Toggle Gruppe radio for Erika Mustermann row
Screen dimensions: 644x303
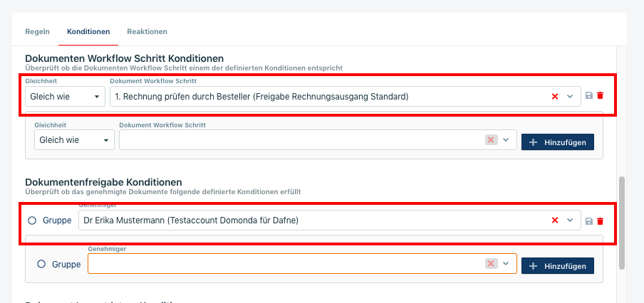32,220
